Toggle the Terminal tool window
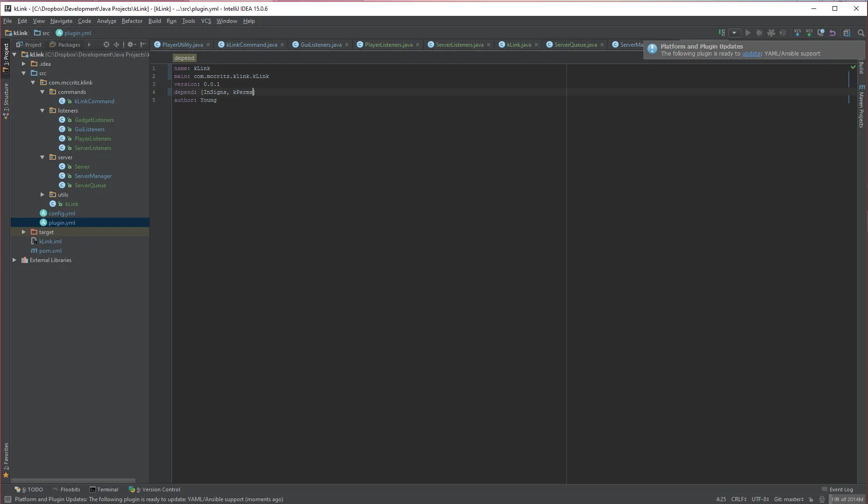Image resolution: width=868 pixels, height=504 pixels. (x=104, y=490)
